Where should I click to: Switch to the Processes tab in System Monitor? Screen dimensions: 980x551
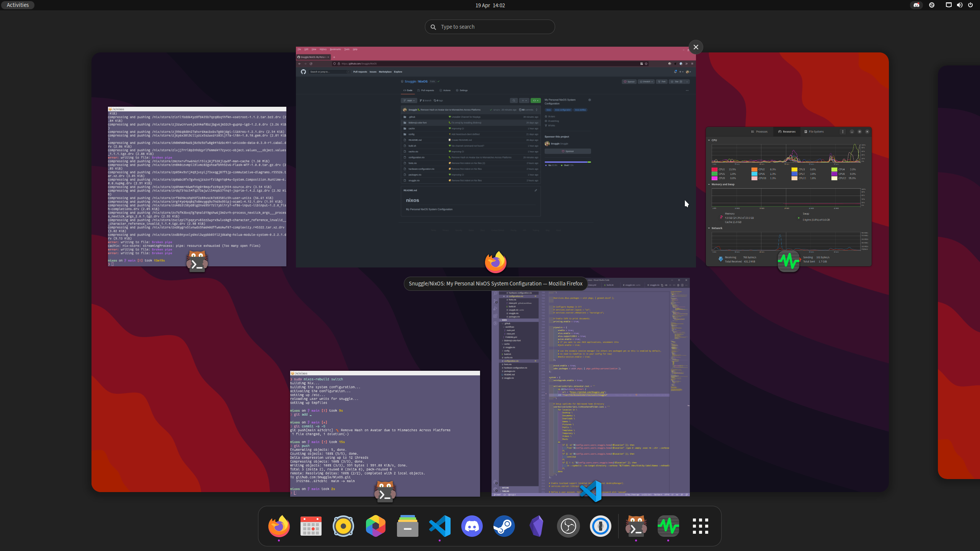coord(759,132)
